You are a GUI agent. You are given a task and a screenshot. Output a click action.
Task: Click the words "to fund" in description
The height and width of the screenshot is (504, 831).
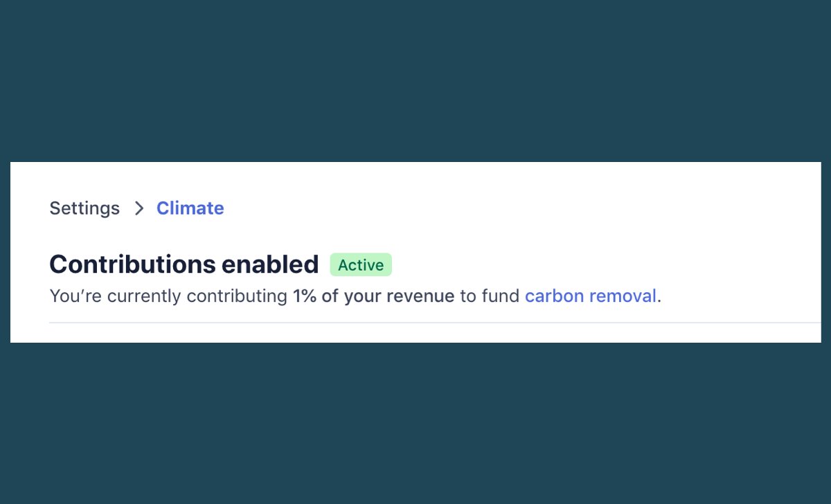pos(490,296)
